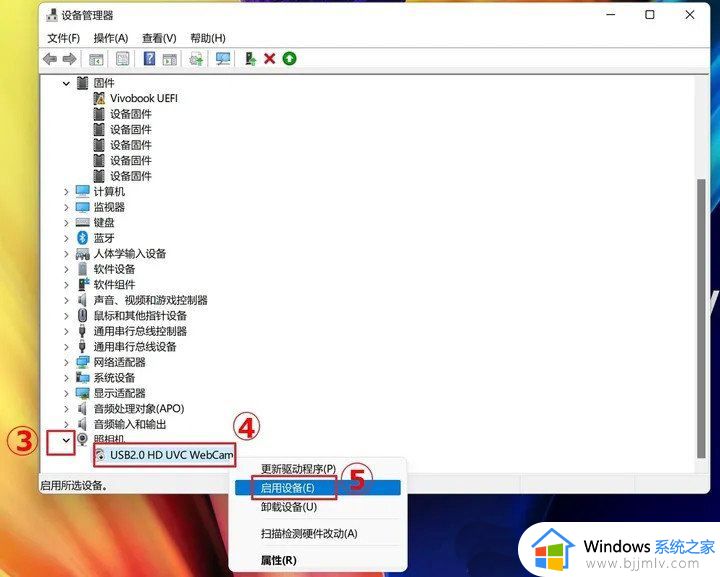Select the 通用串行总线设备 row

pyautogui.click(x=135, y=347)
